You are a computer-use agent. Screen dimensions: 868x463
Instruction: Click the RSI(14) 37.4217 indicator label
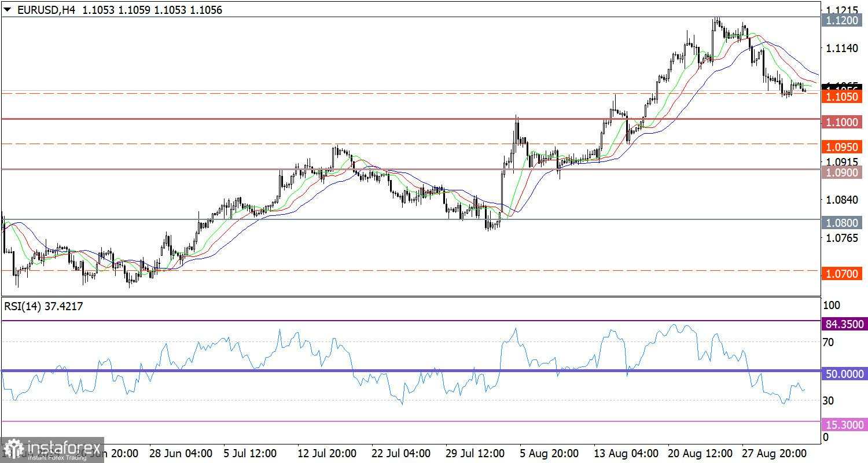tap(43, 307)
